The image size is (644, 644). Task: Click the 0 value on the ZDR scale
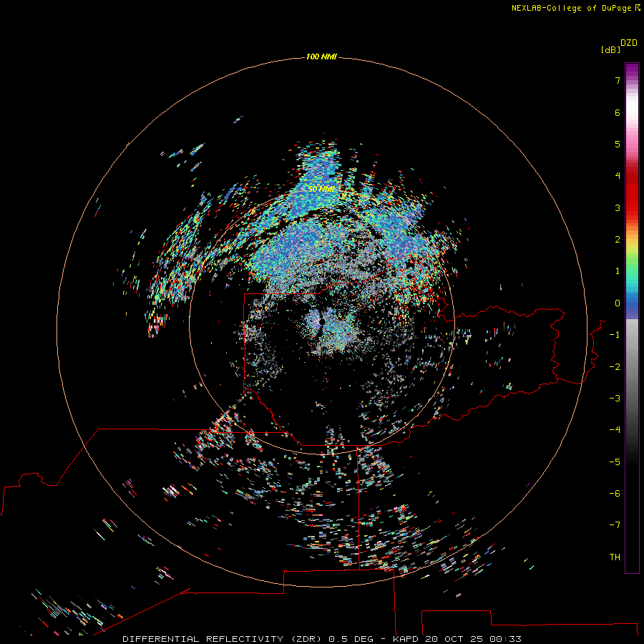point(618,303)
